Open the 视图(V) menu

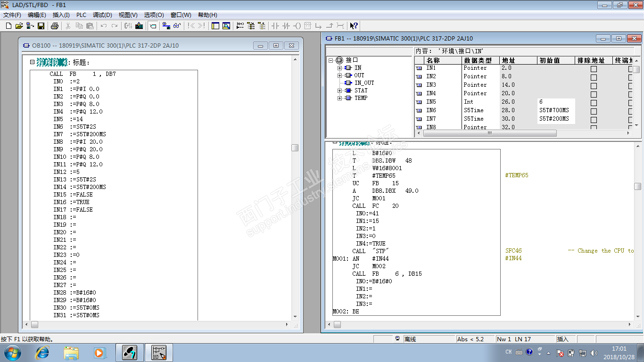(x=128, y=15)
